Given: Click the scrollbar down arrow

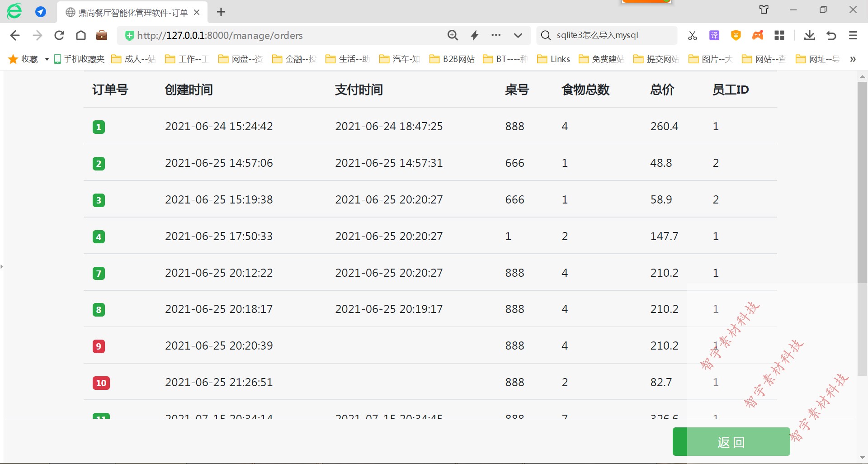Looking at the screenshot, I should pyautogui.click(x=862, y=458).
